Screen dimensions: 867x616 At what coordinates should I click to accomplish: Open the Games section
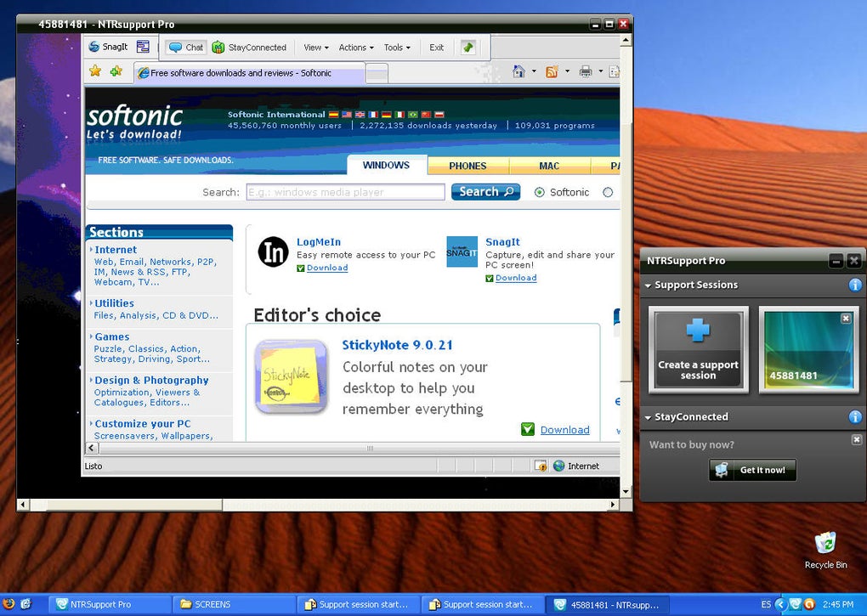click(x=112, y=337)
